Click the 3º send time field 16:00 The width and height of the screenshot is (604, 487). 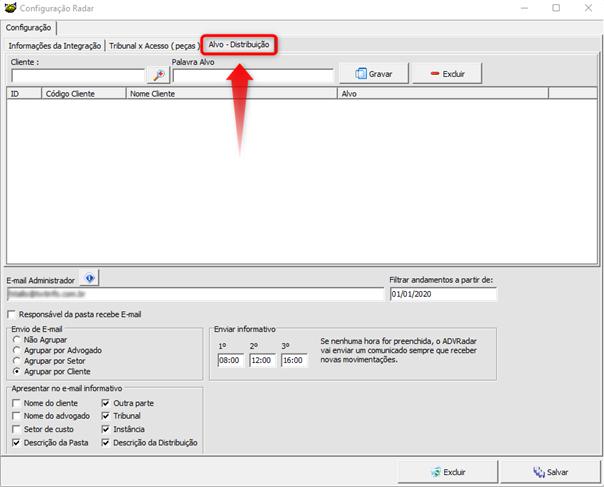[x=294, y=360]
